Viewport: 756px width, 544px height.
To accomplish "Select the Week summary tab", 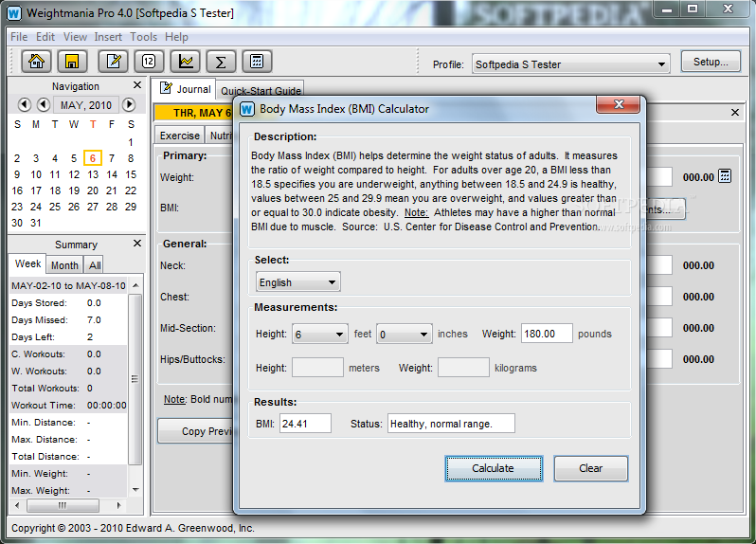I will pyautogui.click(x=27, y=263).
